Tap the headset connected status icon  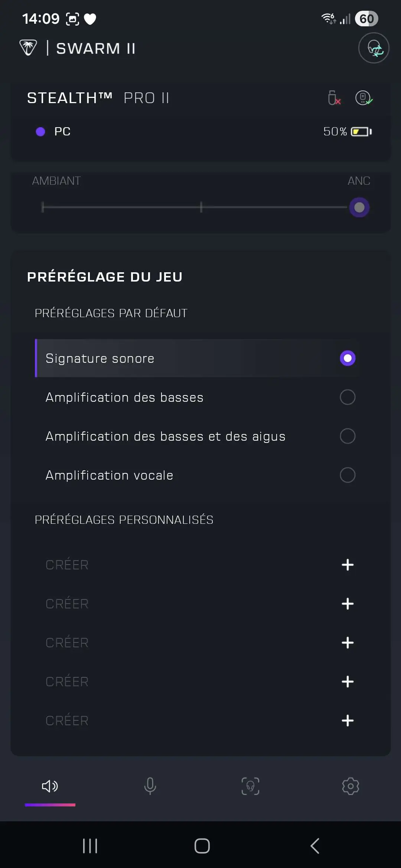(364, 98)
